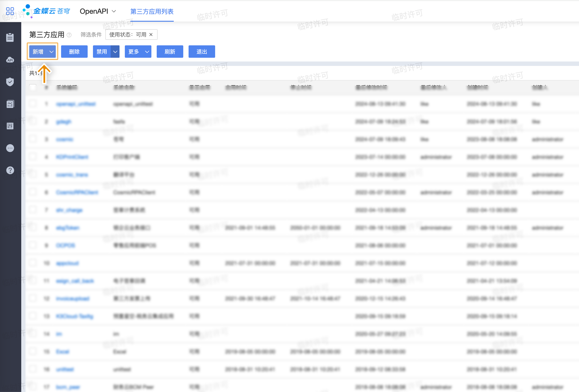The height and width of the screenshot is (392, 579).
Task: Check the first row checkbox
Action: point(33,104)
